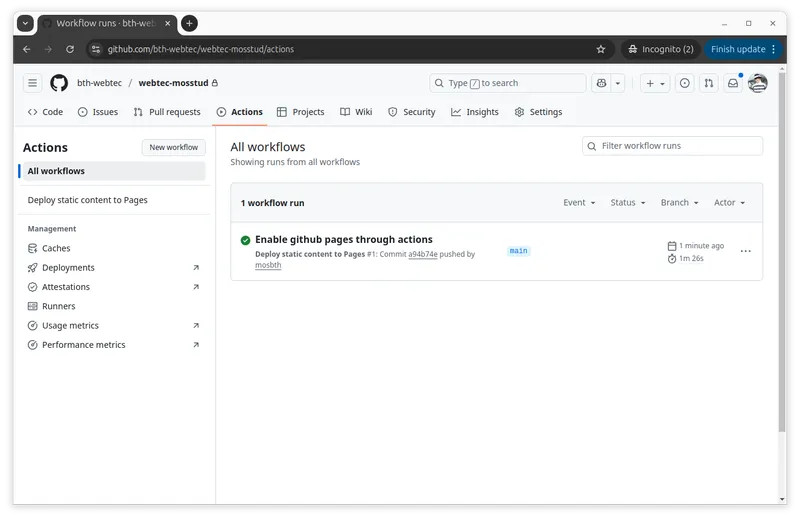This screenshot has height=519, width=800.
Task: Open Deploy static content to Pages workflow
Action: (x=87, y=200)
